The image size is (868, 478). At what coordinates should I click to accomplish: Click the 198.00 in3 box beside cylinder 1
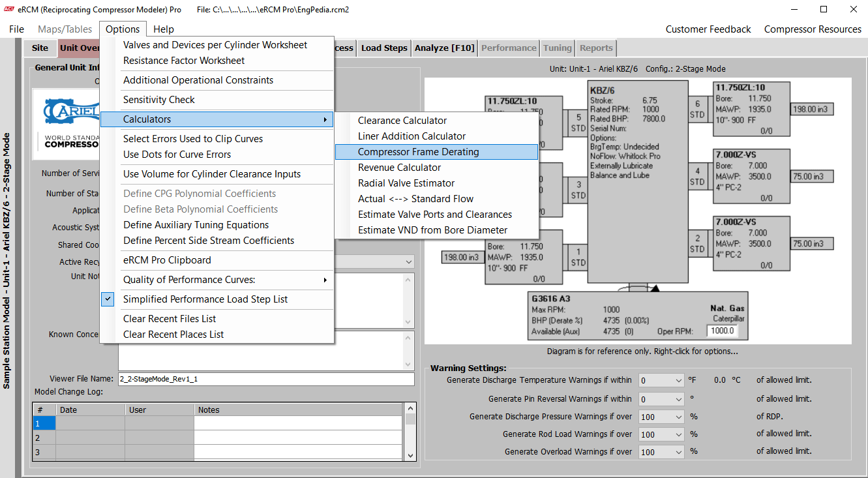(463, 257)
